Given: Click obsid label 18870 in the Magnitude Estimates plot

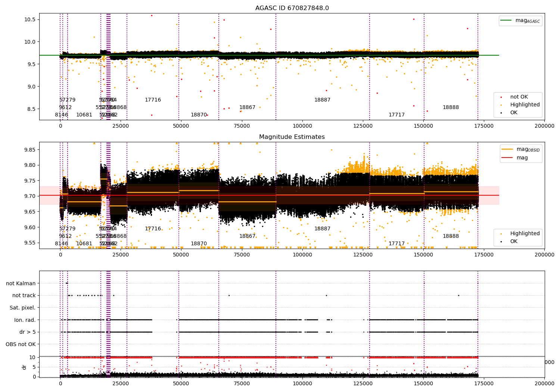Looking at the screenshot, I should [199, 244].
